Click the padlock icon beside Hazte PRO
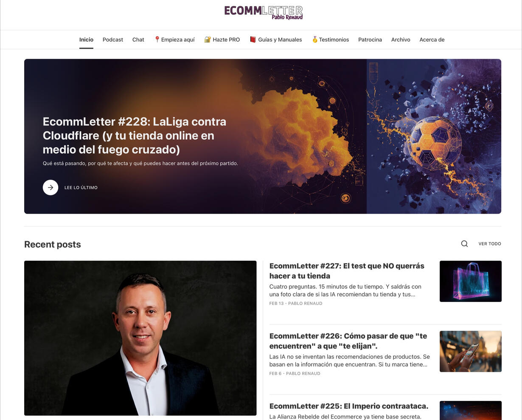The width and height of the screenshot is (522, 420). coord(208,39)
